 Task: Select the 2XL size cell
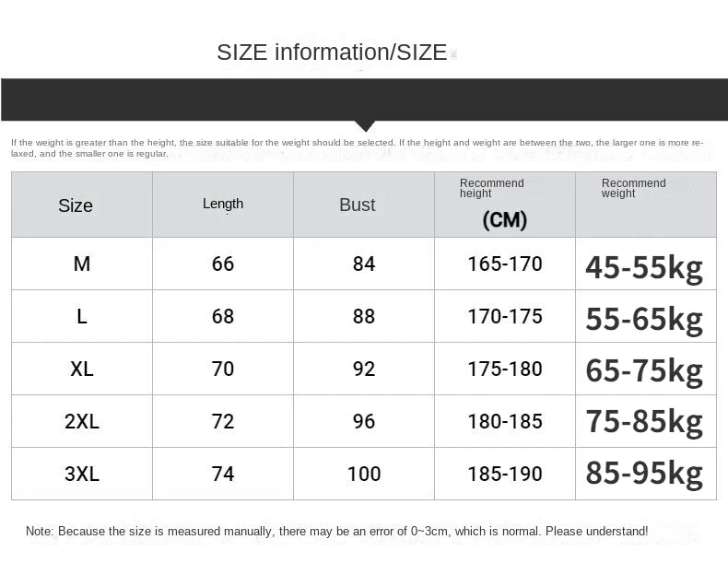coord(82,422)
